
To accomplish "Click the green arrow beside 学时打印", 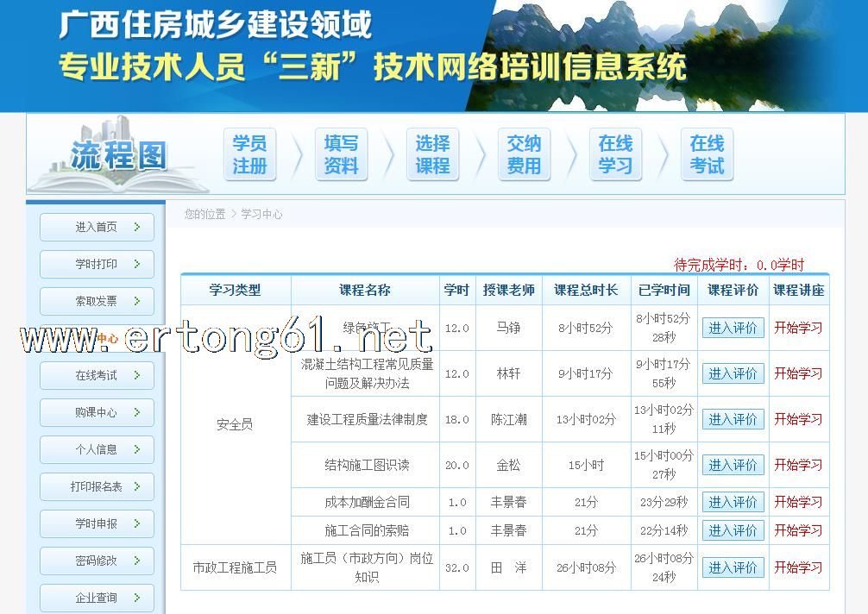I will point(137,264).
